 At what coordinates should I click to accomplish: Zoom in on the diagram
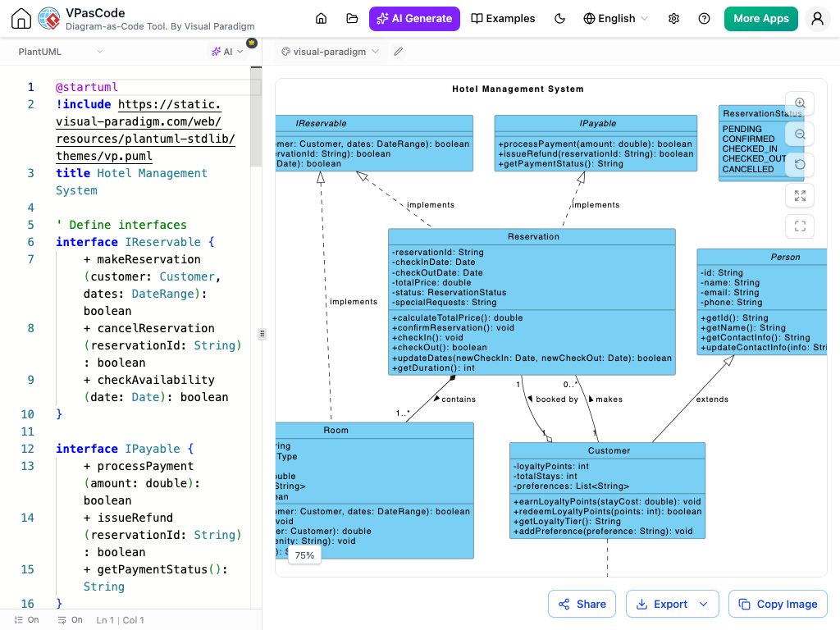(x=800, y=103)
